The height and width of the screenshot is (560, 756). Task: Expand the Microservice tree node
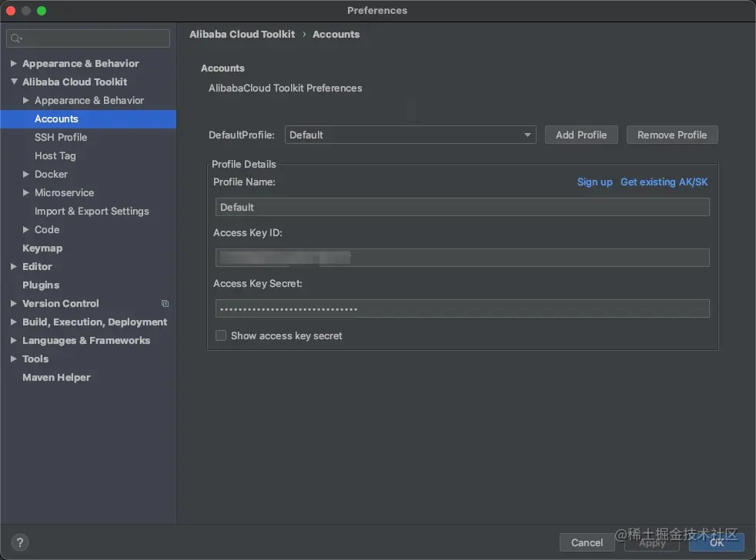pos(26,192)
